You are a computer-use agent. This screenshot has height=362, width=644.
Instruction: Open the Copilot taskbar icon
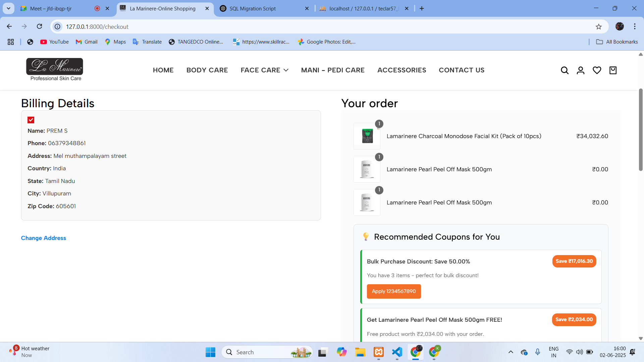click(342, 352)
